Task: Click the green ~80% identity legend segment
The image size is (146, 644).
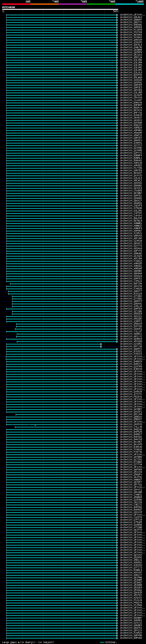Action: coord(101,4)
